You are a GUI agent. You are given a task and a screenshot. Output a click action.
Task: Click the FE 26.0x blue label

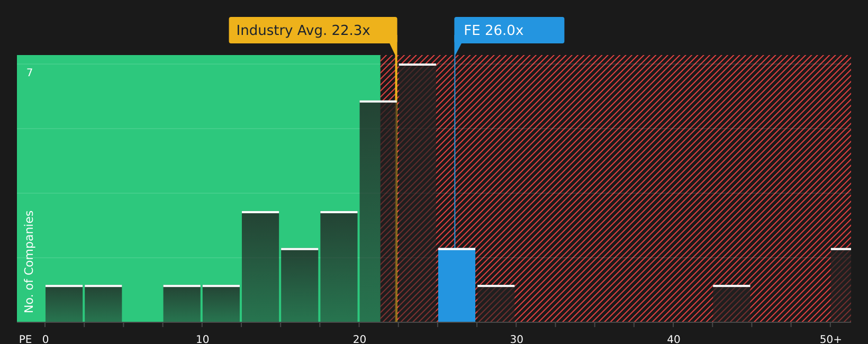tap(509, 30)
